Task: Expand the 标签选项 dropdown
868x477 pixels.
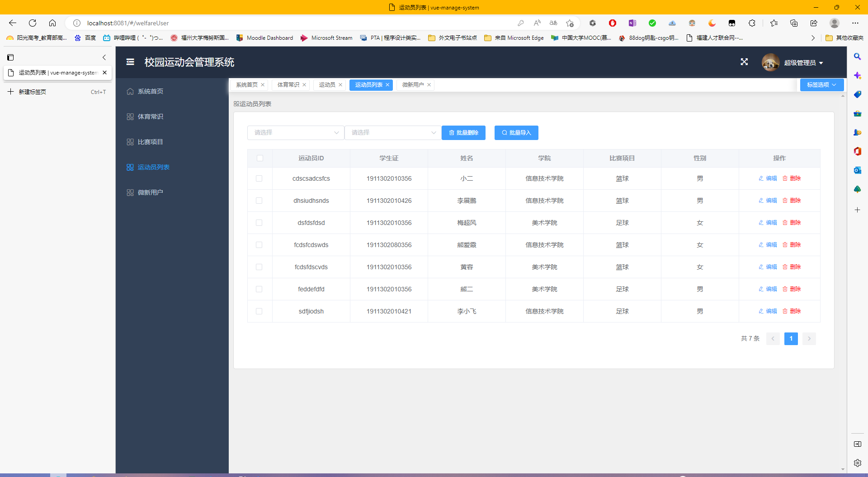Action: pos(821,85)
